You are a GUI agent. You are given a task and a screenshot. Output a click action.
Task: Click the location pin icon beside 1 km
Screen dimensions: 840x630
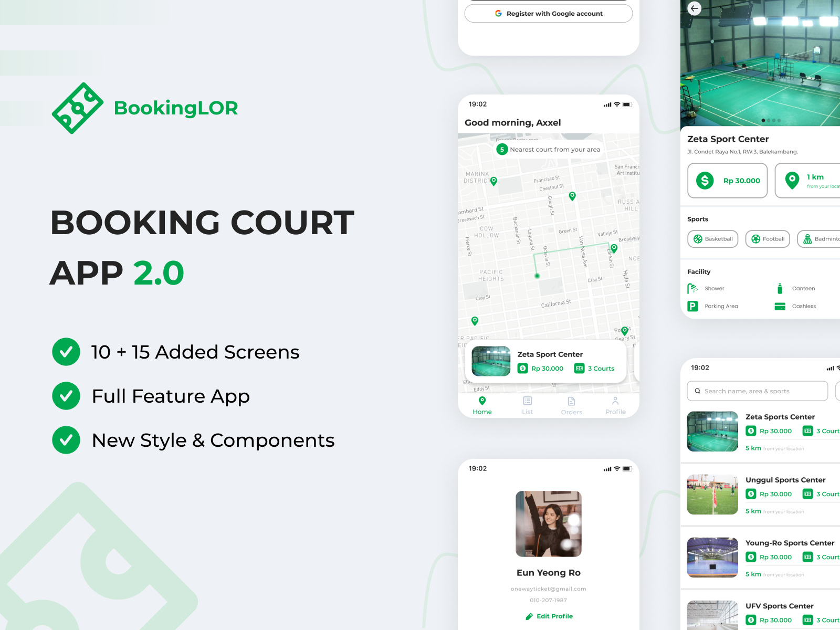tap(792, 181)
